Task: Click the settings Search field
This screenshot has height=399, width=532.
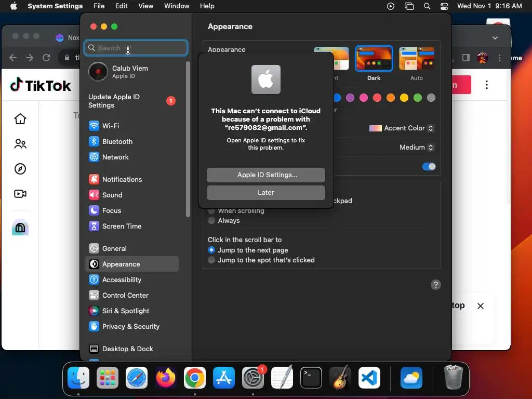Action: point(136,48)
